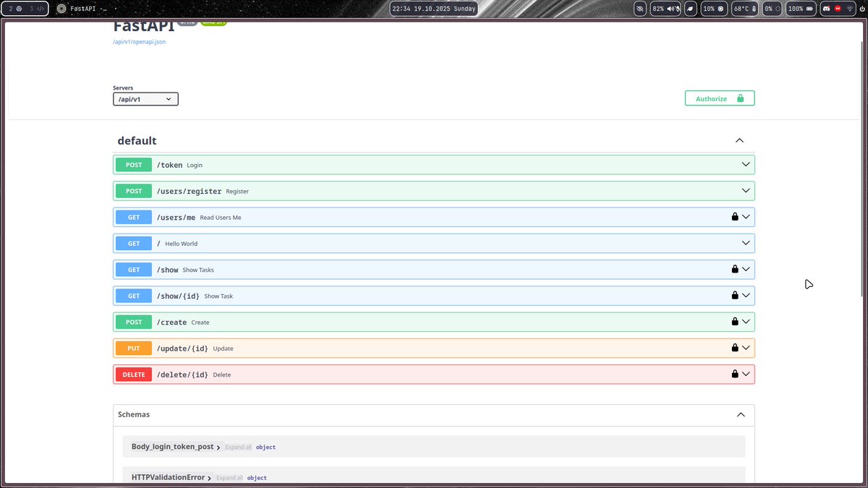Expand HTTPValidationError schema arrow
Image resolution: width=868 pixels, height=488 pixels.
point(210,478)
